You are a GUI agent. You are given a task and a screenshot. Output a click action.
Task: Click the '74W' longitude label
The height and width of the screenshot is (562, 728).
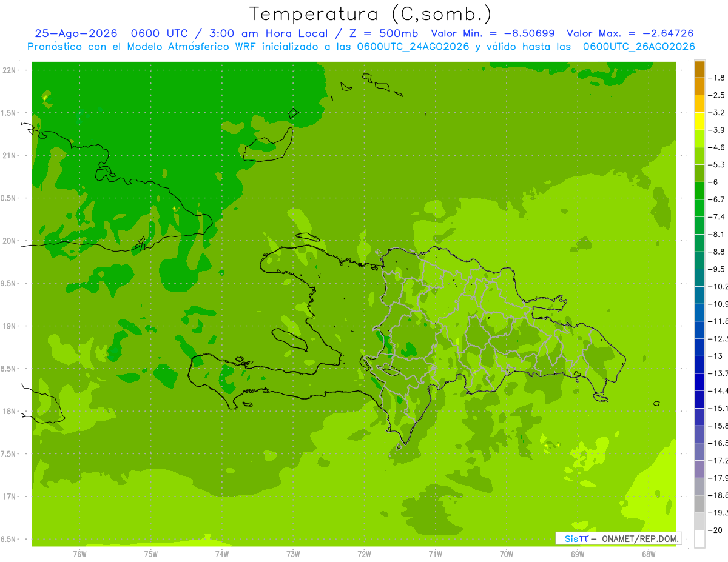point(222,554)
